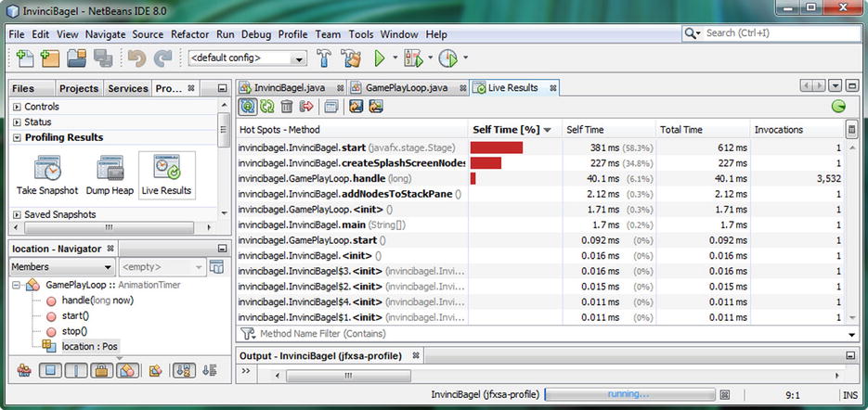Toggle Fully Qualified Names in Navigator
This screenshot has width=868, height=410.
[x=156, y=371]
